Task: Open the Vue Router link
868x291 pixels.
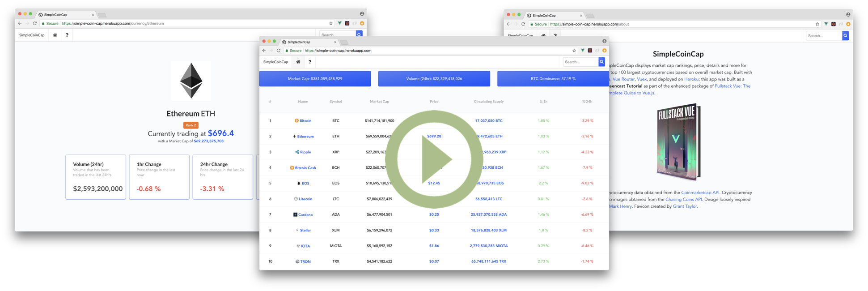Action: pyautogui.click(x=623, y=79)
